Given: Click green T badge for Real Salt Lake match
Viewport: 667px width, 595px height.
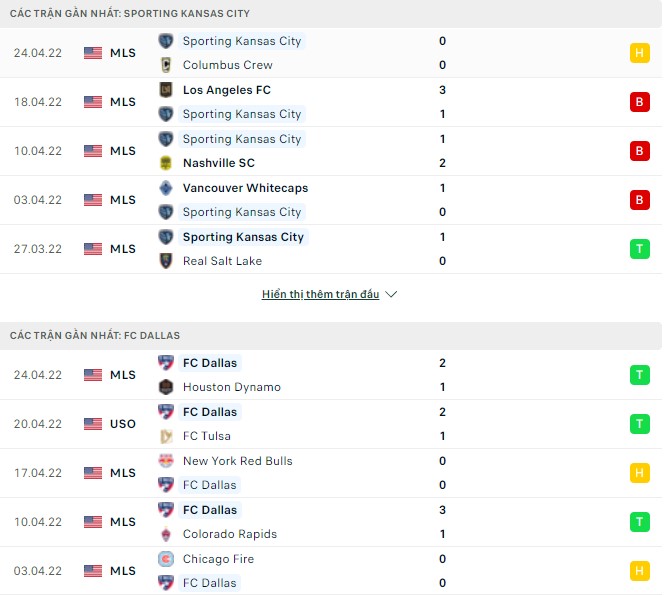Looking at the screenshot, I should click(x=639, y=249).
